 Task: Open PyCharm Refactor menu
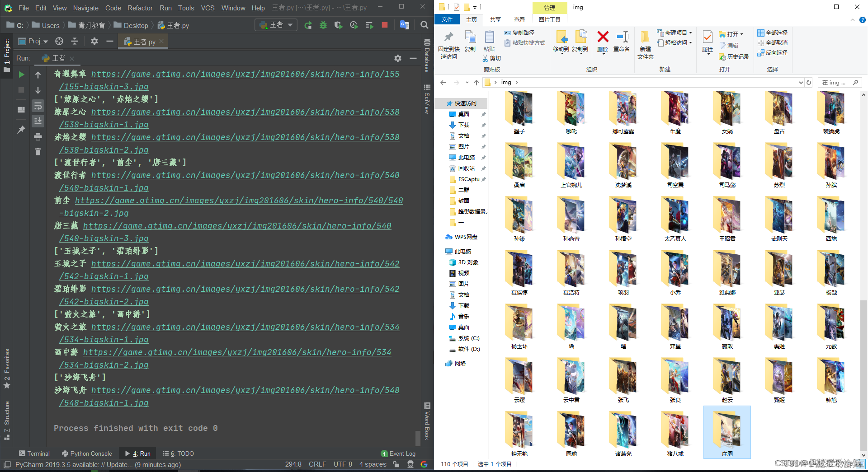tap(140, 8)
